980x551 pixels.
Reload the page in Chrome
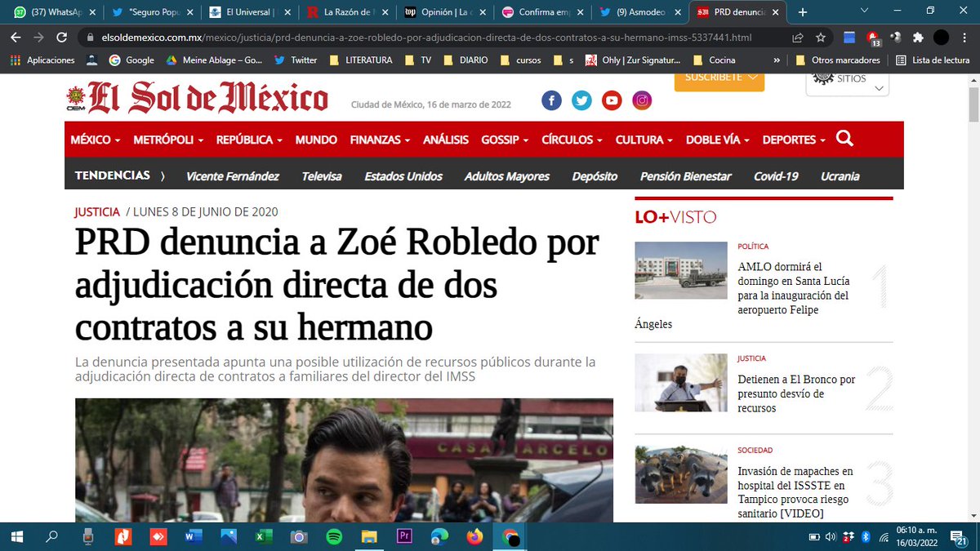61,38
